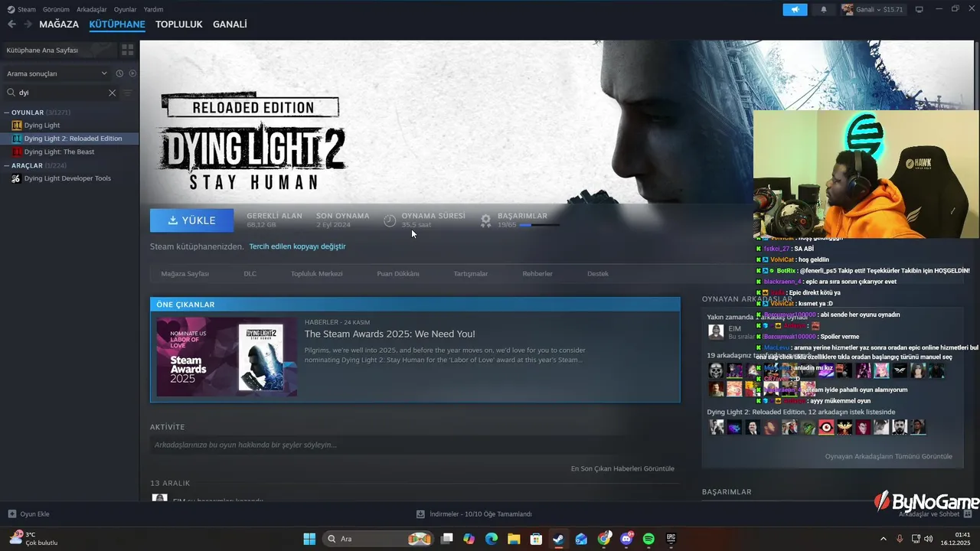Open Steam Awards 2025 news thumbnail

click(227, 357)
